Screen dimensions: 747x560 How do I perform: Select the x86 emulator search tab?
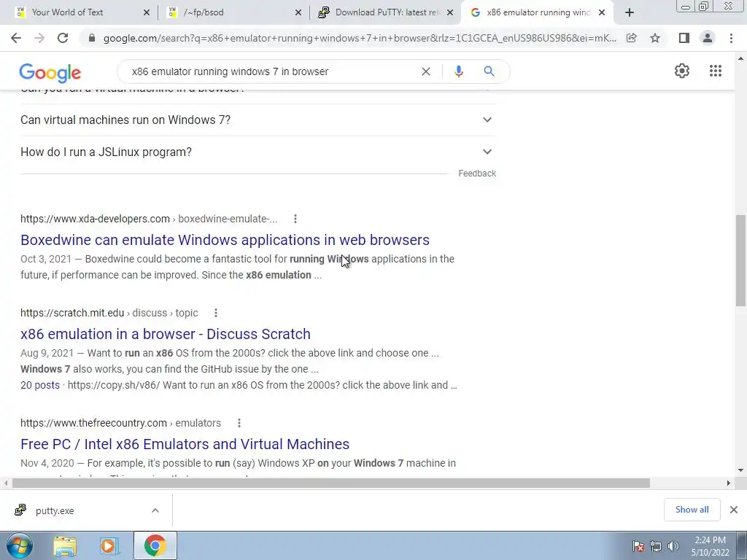point(538,12)
